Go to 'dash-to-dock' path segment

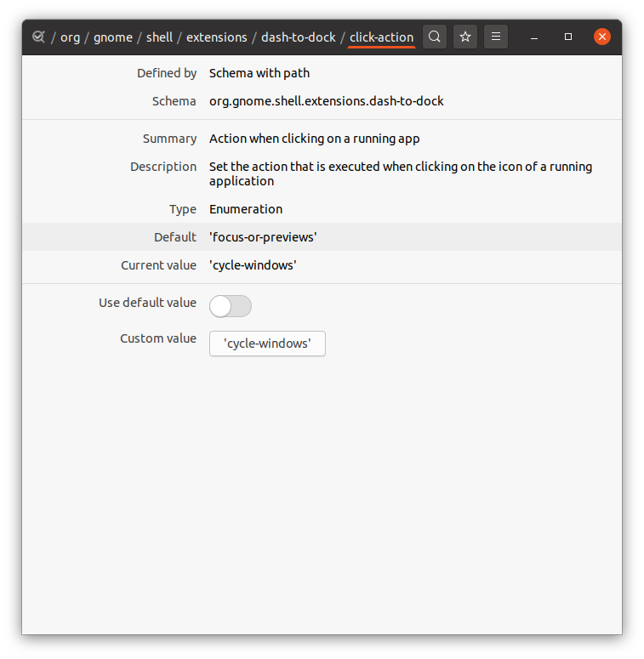click(299, 37)
